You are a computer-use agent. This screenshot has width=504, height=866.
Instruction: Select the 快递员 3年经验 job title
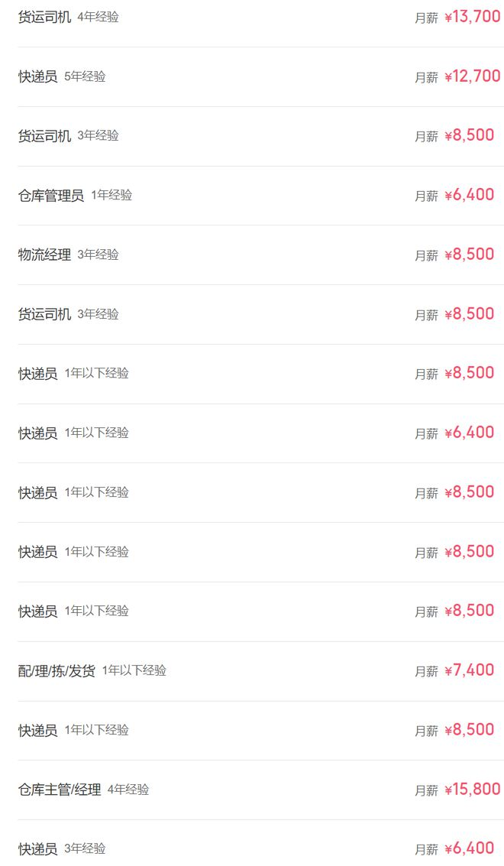pyautogui.click(x=37, y=849)
